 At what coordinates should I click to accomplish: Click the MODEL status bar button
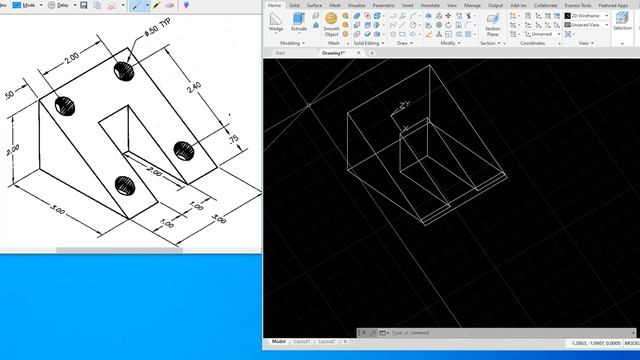(632, 343)
